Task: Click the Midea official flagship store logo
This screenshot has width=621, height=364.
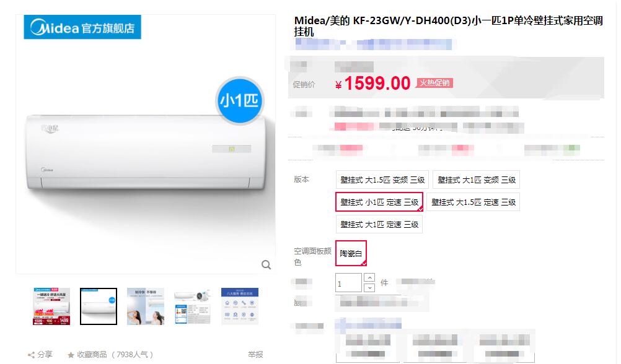Action: tap(82, 27)
